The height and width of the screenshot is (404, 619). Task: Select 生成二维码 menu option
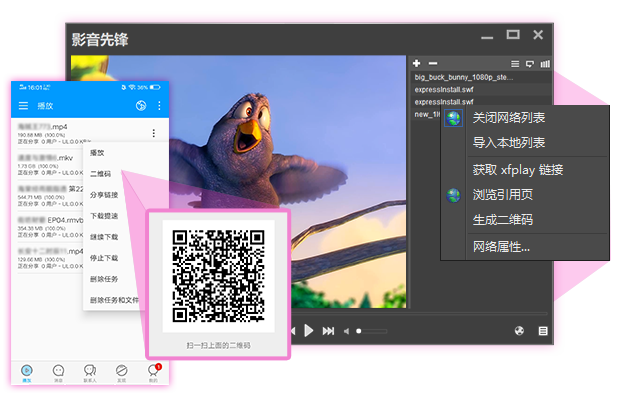click(x=502, y=220)
